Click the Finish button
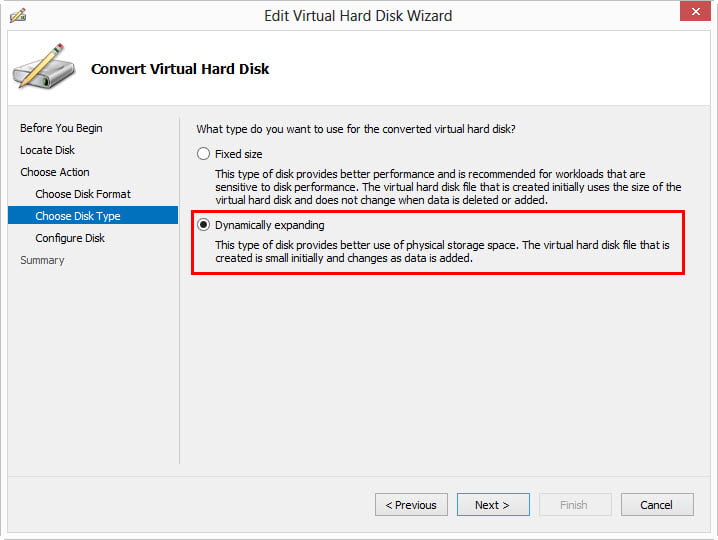The height and width of the screenshot is (540, 718). click(x=574, y=505)
